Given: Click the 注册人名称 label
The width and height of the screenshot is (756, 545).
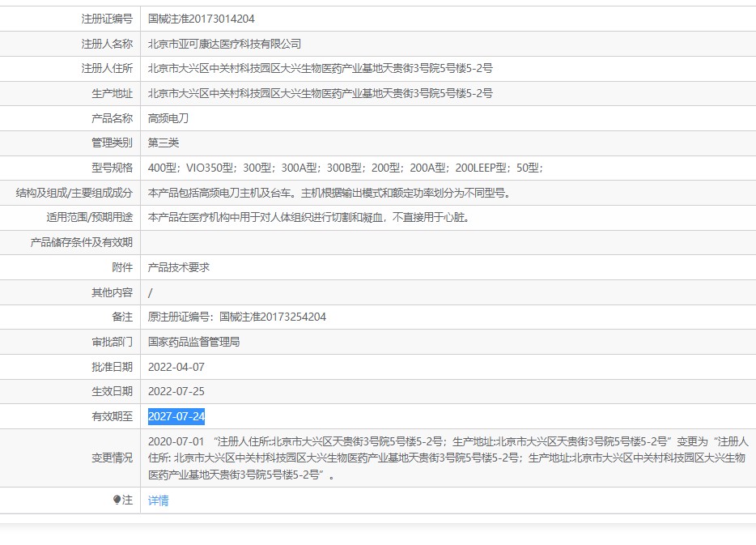Looking at the screenshot, I should coord(107,44).
